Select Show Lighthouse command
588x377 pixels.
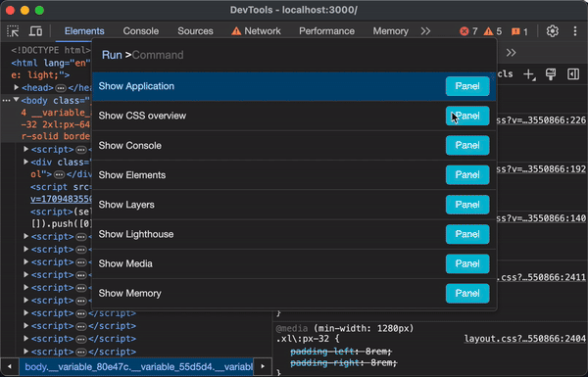[x=294, y=234]
